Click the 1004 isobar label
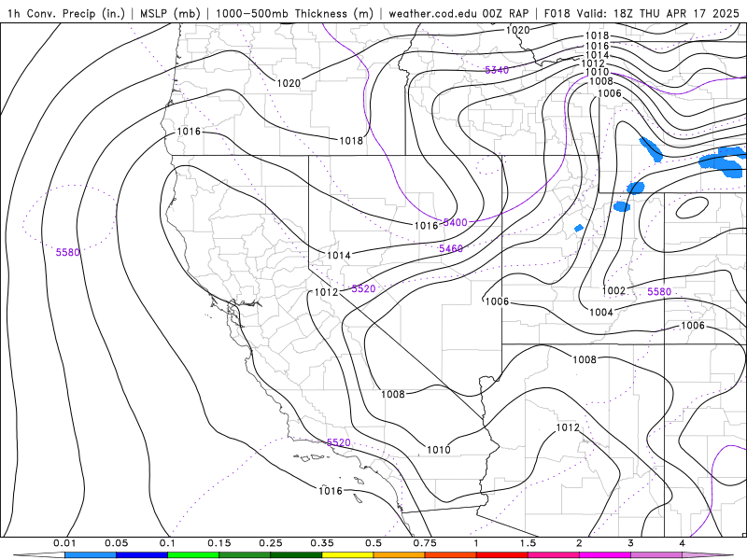Image resolution: width=747 pixels, height=560 pixels. tap(601, 312)
